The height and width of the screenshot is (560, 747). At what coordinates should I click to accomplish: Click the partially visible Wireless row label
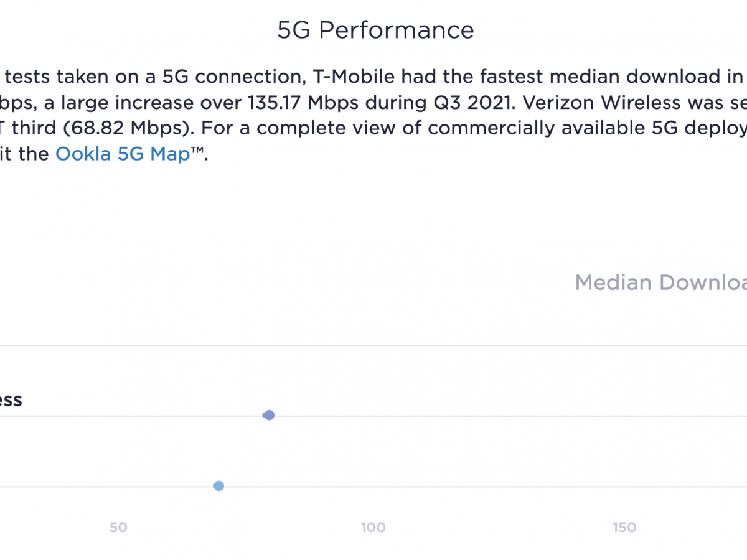coord(11,400)
